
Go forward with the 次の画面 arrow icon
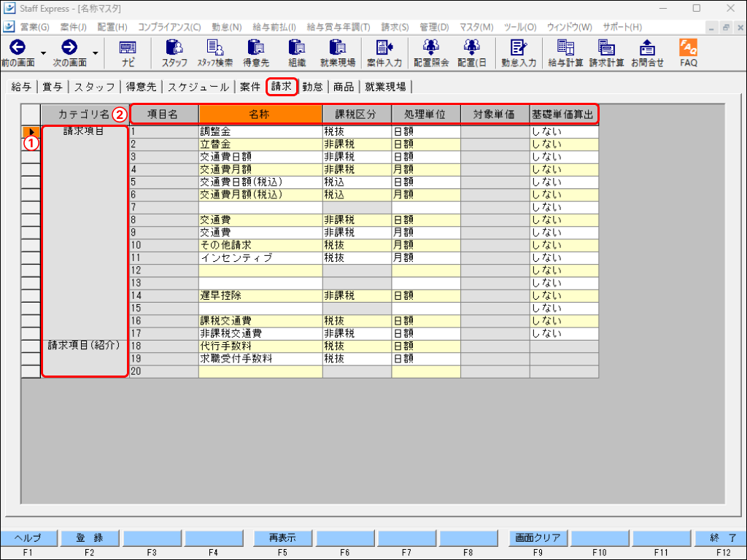[x=69, y=47]
